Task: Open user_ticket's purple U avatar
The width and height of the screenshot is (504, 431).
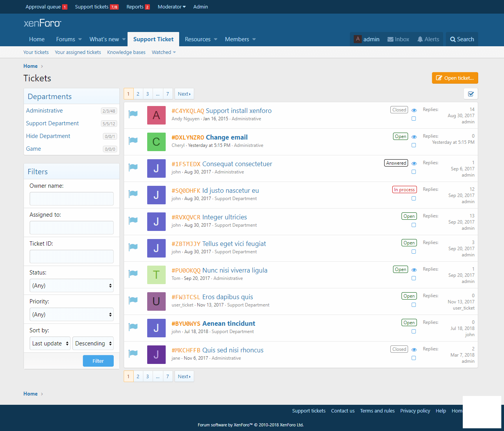Action: pyautogui.click(x=156, y=301)
